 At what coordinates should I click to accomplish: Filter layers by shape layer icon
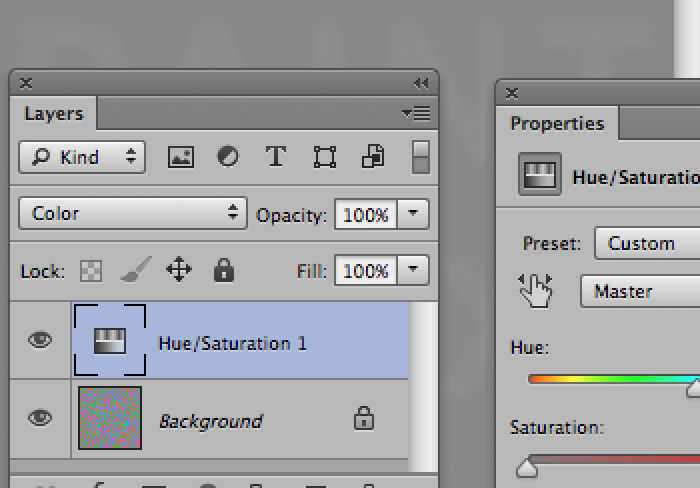(324, 157)
